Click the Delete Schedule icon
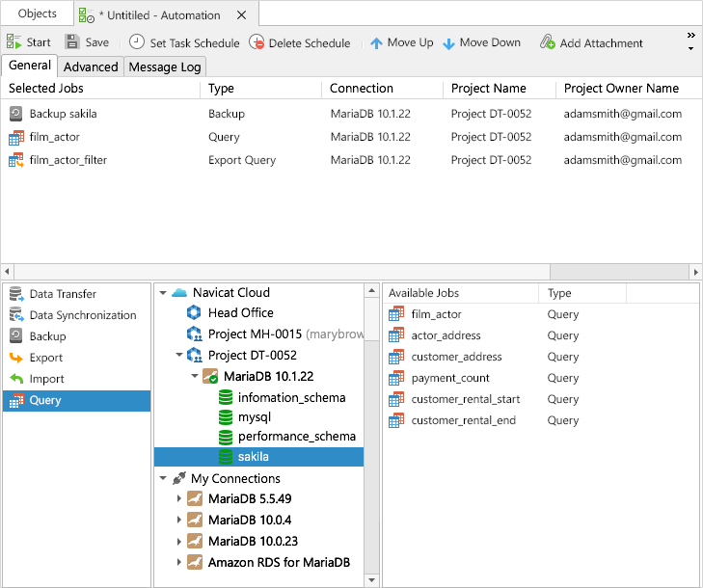703x588 pixels. point(257,42)
